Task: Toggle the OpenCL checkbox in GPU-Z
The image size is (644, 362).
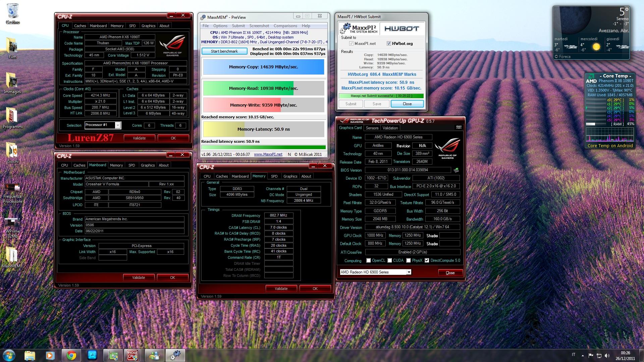Action: [x=369, y=260]
